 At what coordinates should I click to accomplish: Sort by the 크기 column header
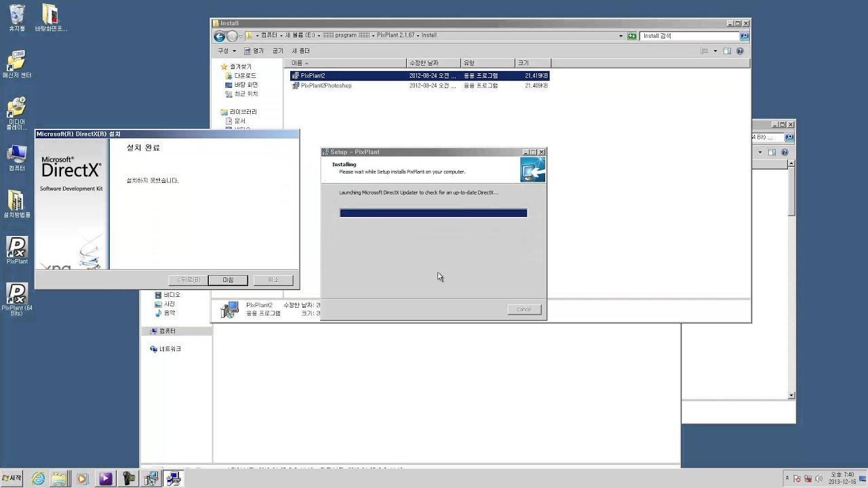point(532,63)
